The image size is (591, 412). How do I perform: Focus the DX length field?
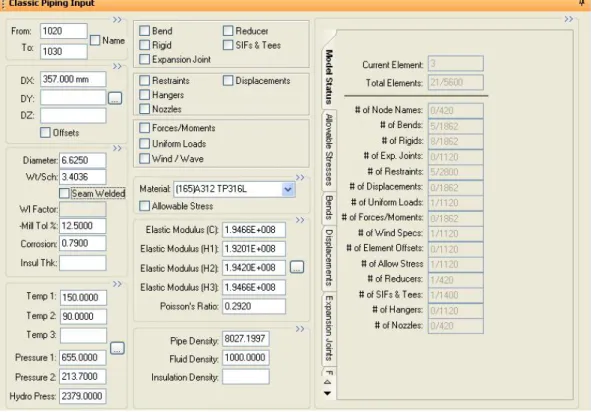point(73,79)
